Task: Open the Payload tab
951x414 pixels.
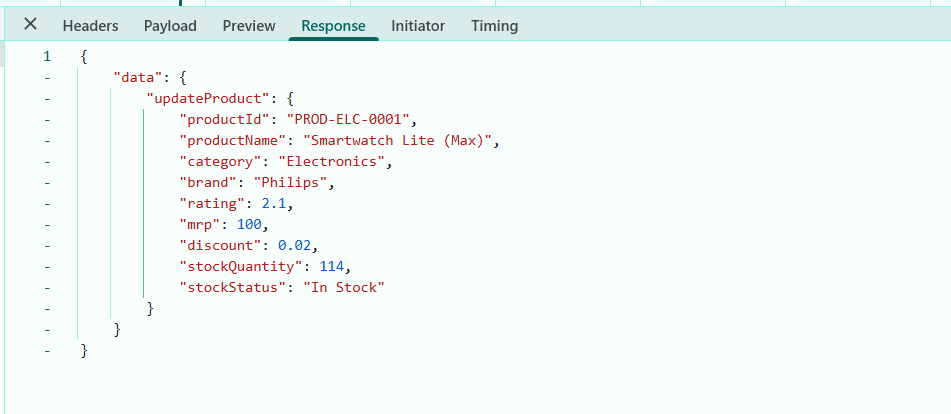Action: point(170,25)
